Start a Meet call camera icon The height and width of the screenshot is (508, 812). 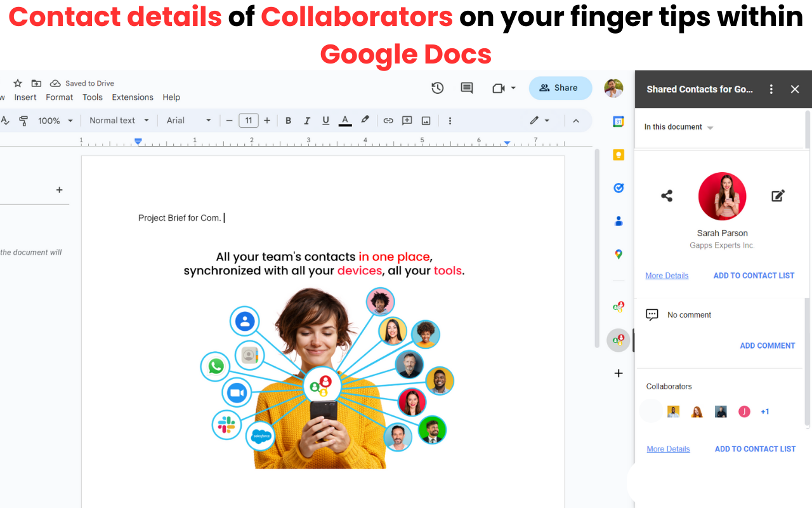click(499, 88)
